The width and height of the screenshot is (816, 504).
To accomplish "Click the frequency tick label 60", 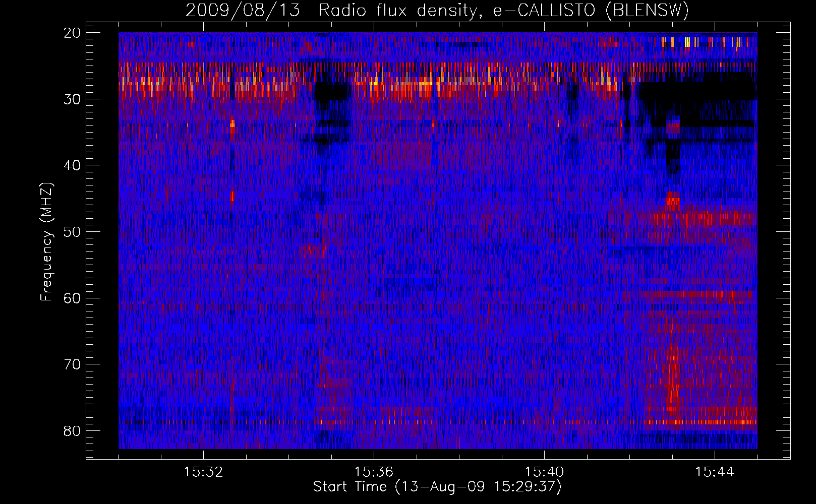I will [73, 298].
